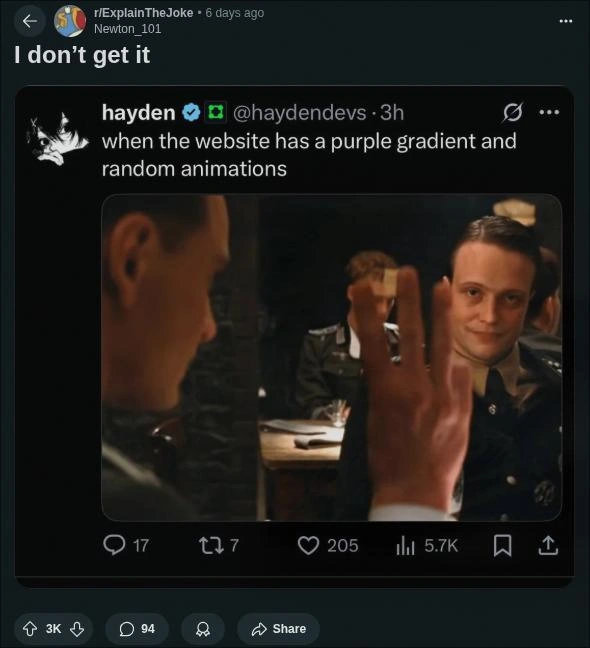
Task: Click the blue verified badge next to hayden
Action: pos(191,112)
